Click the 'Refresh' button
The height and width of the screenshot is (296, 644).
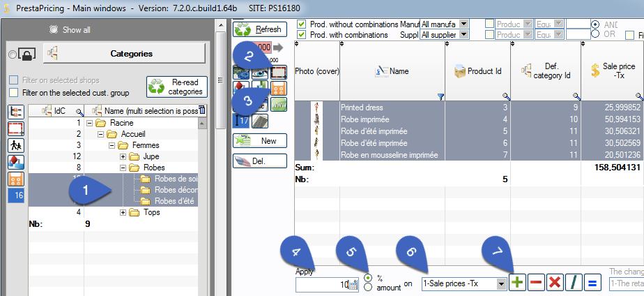261,29
